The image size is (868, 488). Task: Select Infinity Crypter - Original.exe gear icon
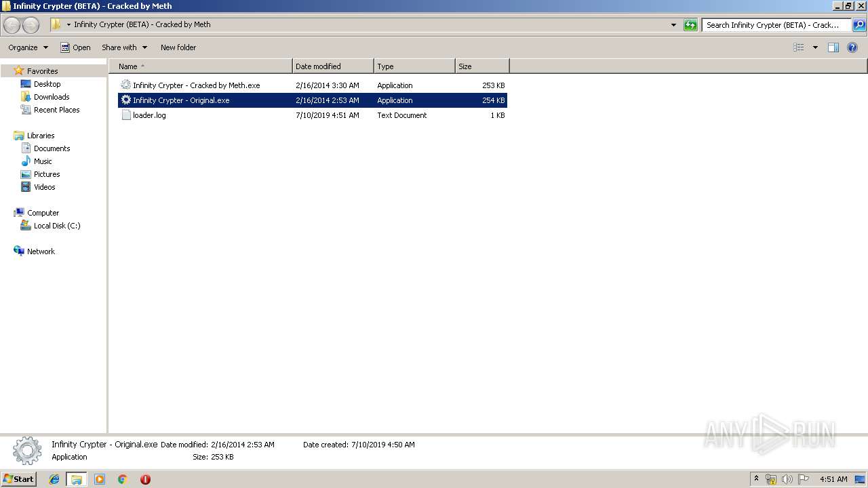pos(125,100)
